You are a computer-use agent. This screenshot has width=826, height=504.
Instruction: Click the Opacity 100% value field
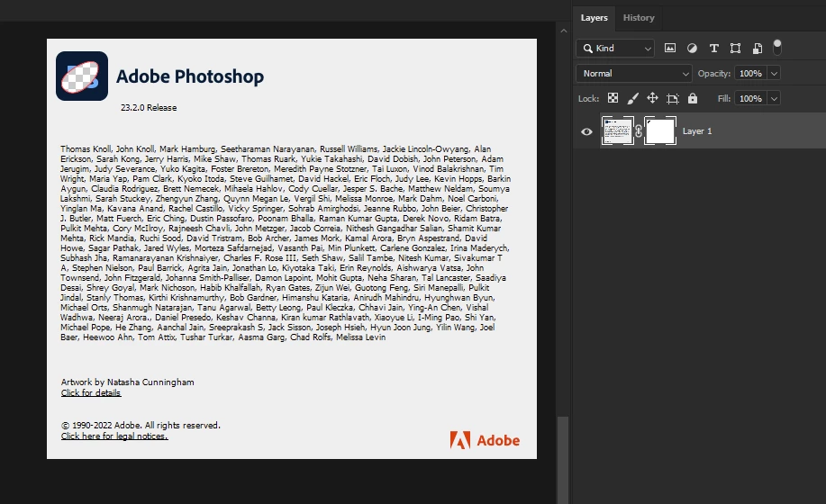(750, 74)
